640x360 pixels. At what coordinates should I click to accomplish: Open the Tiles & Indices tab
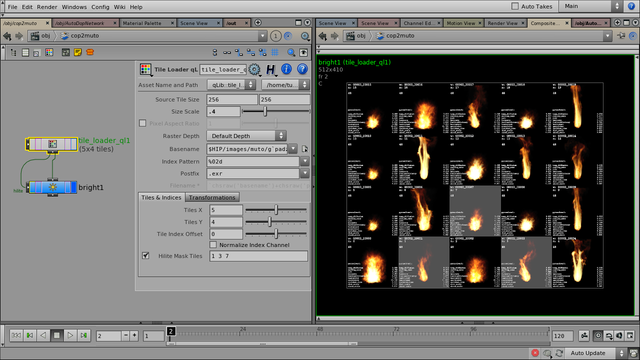point(161,198)
